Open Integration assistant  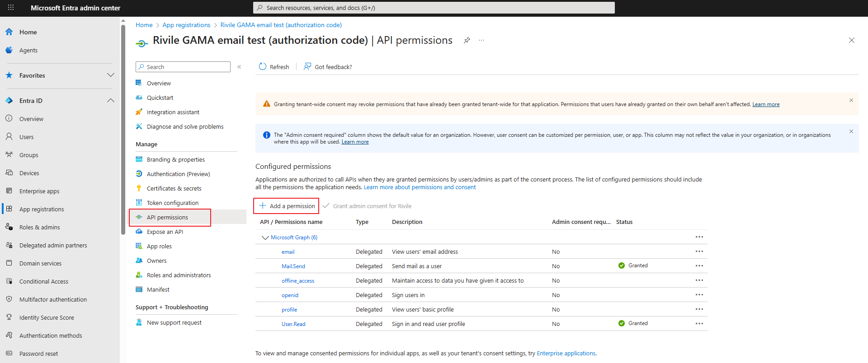(x=173, y=112)
